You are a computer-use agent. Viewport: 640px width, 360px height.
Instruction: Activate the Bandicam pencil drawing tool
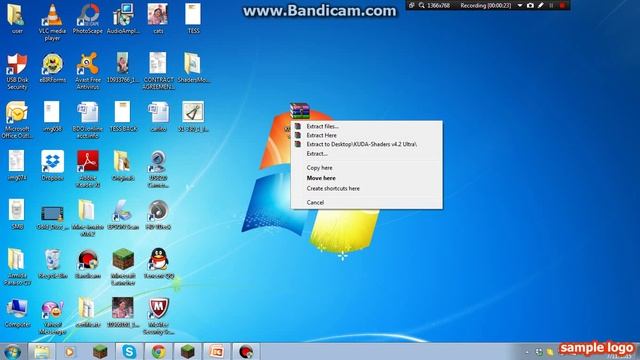click(541, 6)
